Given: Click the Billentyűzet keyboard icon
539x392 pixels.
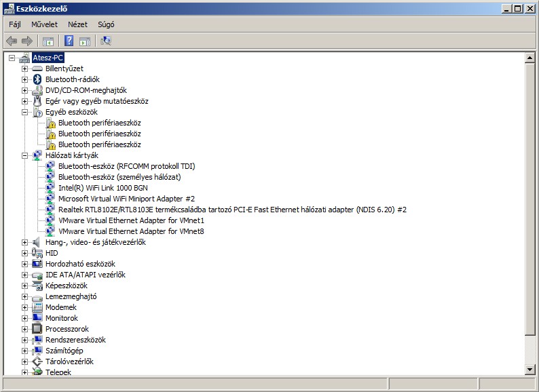Looking at the screenshot, I should (x=37, y=68).
